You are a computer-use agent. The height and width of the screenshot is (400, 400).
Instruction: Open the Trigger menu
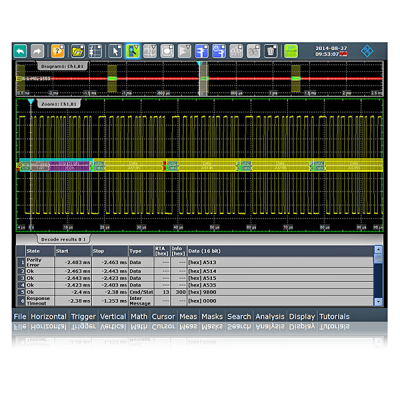coord(83,316)
